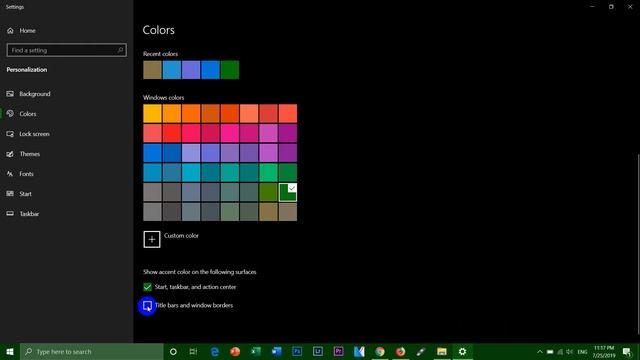
Task: Pick the periwinkle purple Recent colors swatch
Action: (x=191, y=70)
